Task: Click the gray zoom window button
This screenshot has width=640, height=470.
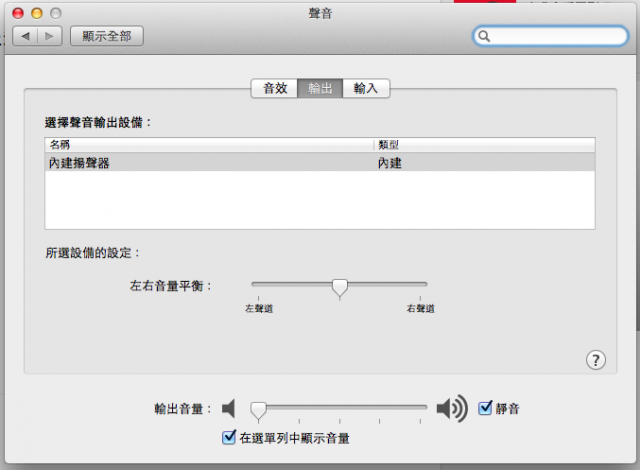Action: pos(56,13)
